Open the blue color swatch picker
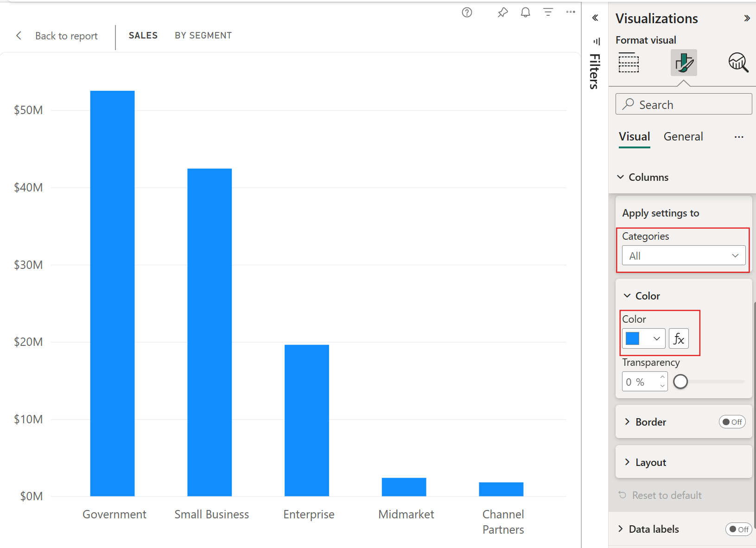Image resolution: width=756 pixels, height=548 pixels. point(643,338)
